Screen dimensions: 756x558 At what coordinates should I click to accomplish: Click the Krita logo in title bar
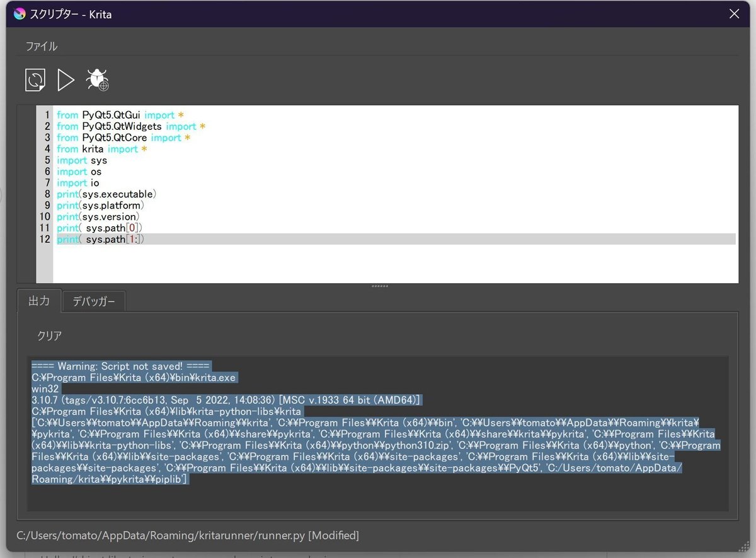tap(19, 13)
